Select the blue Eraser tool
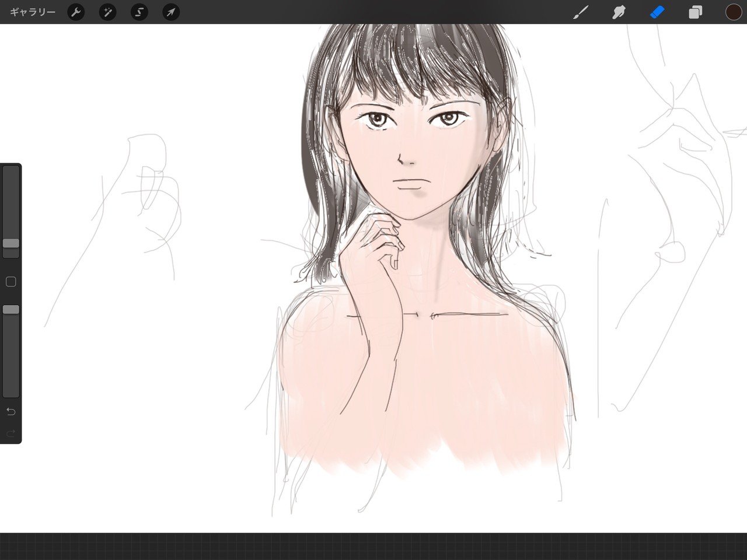Image resolution: width=747 pixels, height=560 pixels. coord(657,12)
